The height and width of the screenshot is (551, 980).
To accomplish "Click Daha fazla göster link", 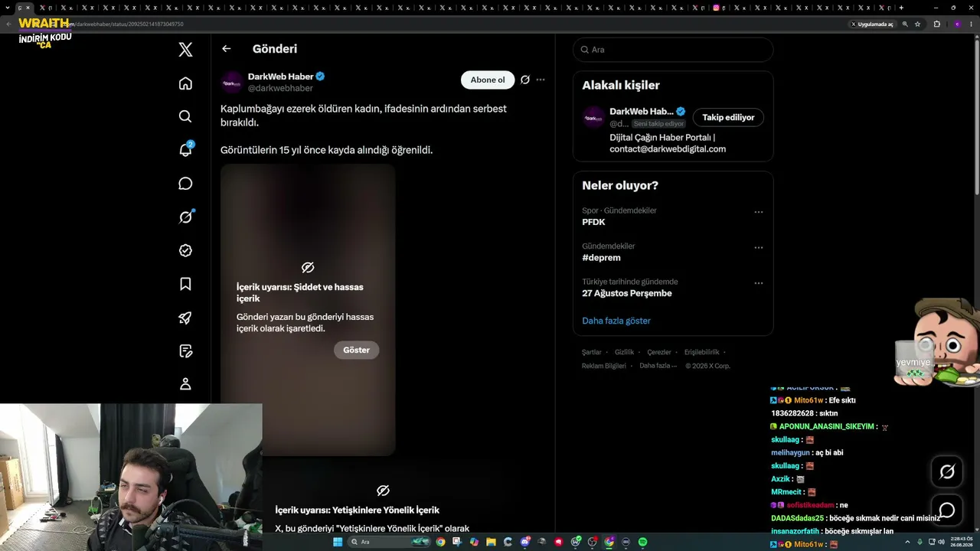I will pyautogui.click(x=616, y=321).
